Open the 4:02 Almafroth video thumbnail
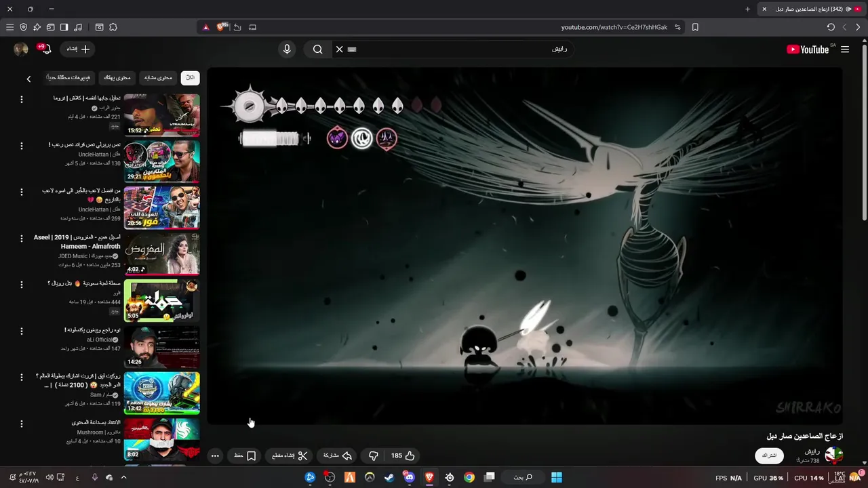The width and height of the screenshot is (868, 488). coord(162,254)
